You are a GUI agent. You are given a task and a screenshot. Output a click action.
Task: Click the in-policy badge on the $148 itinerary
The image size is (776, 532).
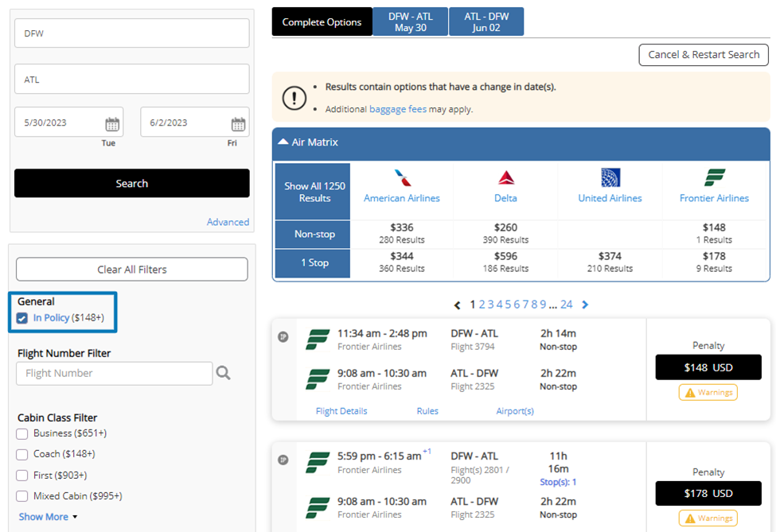[283, 337]
